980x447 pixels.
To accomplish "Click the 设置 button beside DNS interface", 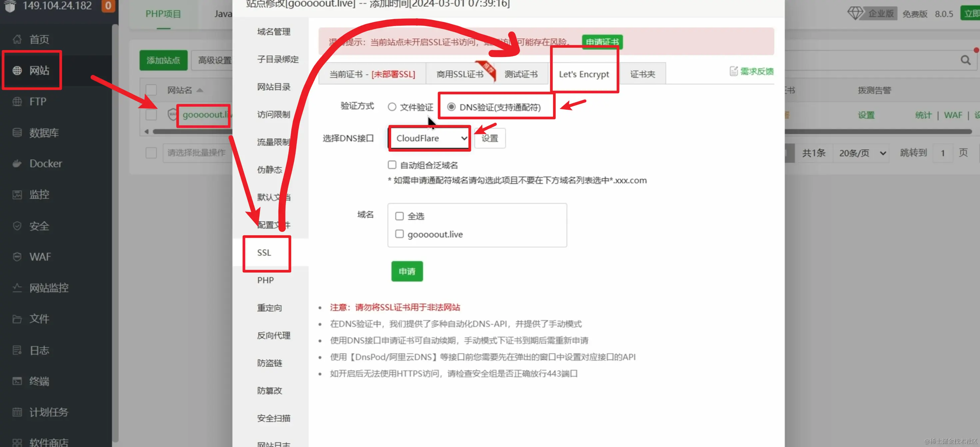I will (x=490, y=138).
